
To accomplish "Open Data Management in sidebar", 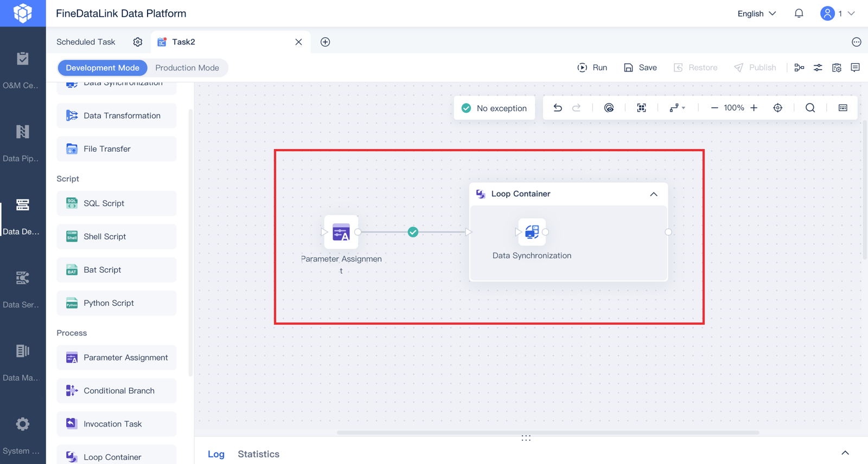I will point(23,363).
